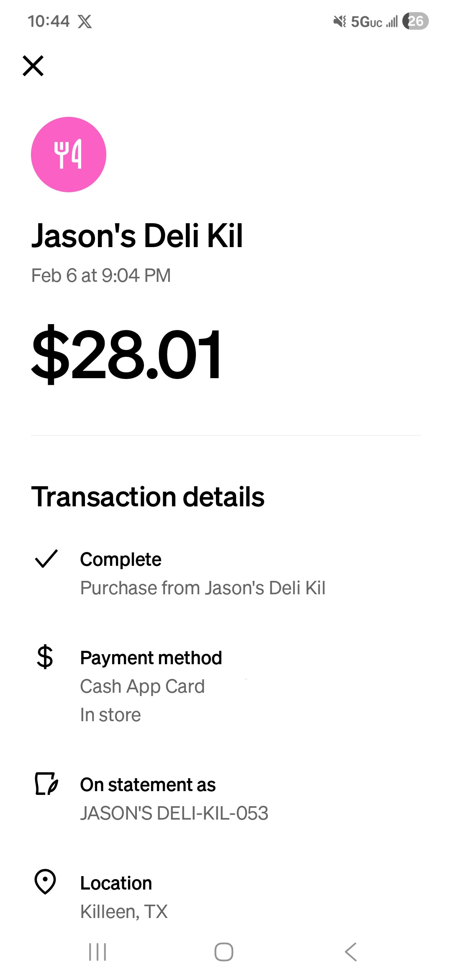Image resolution: width=452 pixels, height=980 pixels.
Task: Tap the X app status bar icon
Action: pyautogui.click(x=85, y=21)
